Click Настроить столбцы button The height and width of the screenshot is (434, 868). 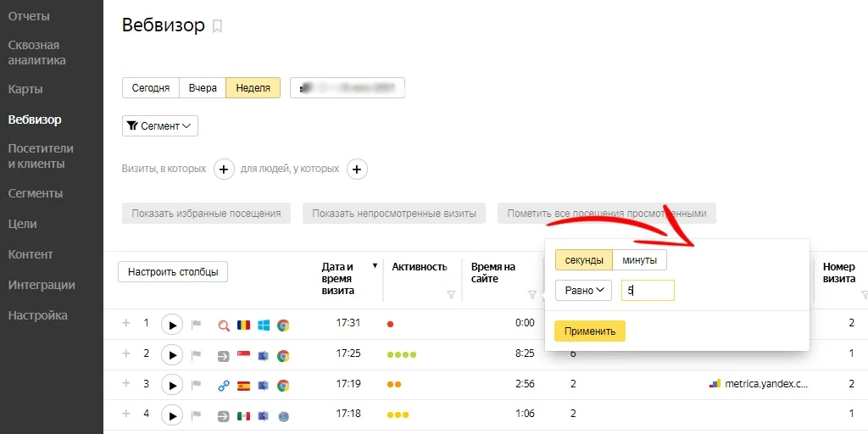tap(173, 272)
